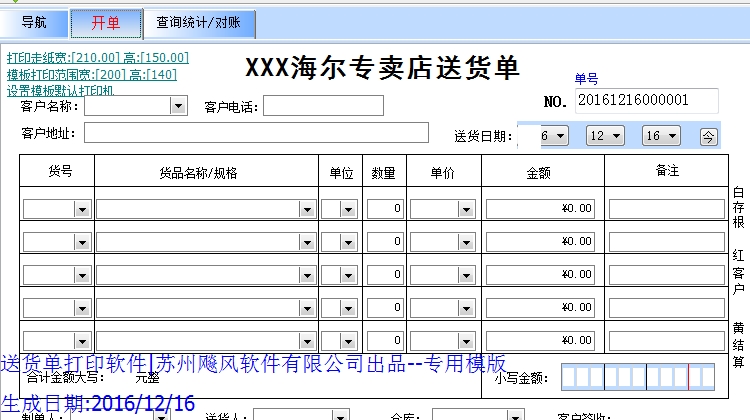Click 备注 field in third row

(667, 275)
